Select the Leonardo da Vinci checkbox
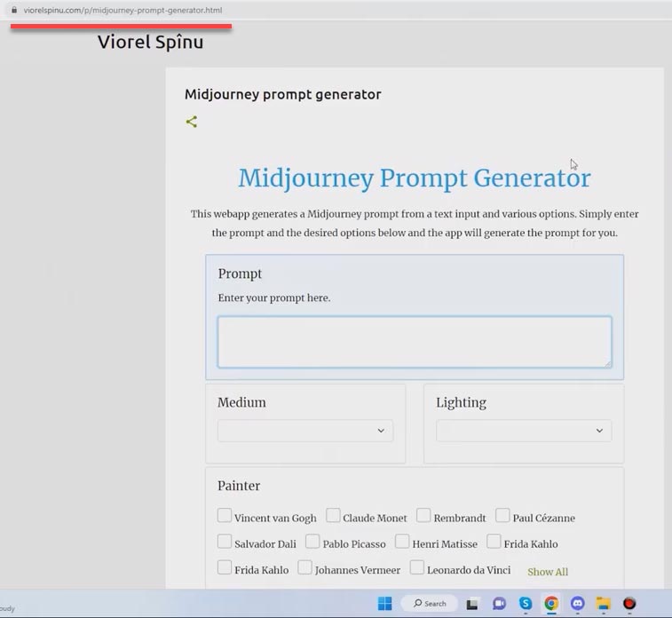Screen dimensions: 672x618 click(417, 567)
